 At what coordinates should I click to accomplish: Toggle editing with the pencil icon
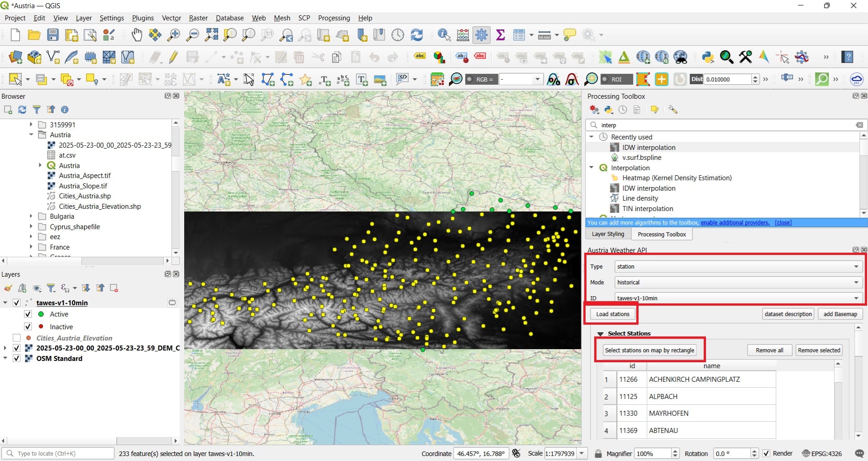pyautogui.click(x=174, y=57)
